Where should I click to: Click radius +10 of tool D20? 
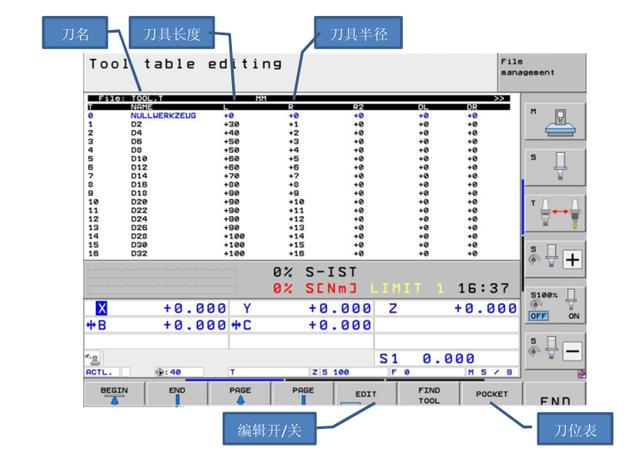click(x=296, y=202)
